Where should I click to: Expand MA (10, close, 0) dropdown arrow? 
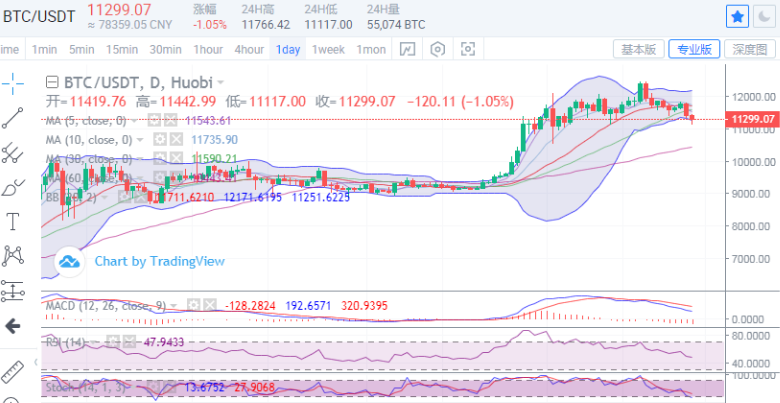click(140, 140)
